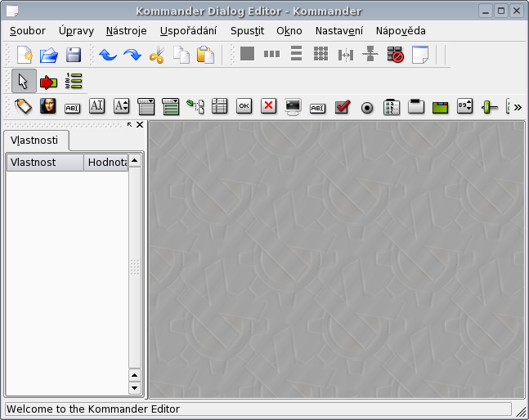Insert a slider widget

tap(490, 108)
